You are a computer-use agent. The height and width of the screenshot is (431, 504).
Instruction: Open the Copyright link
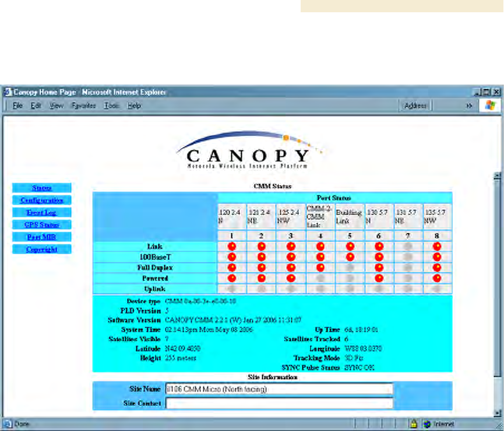pyautogui.click(x=42, y=249)
